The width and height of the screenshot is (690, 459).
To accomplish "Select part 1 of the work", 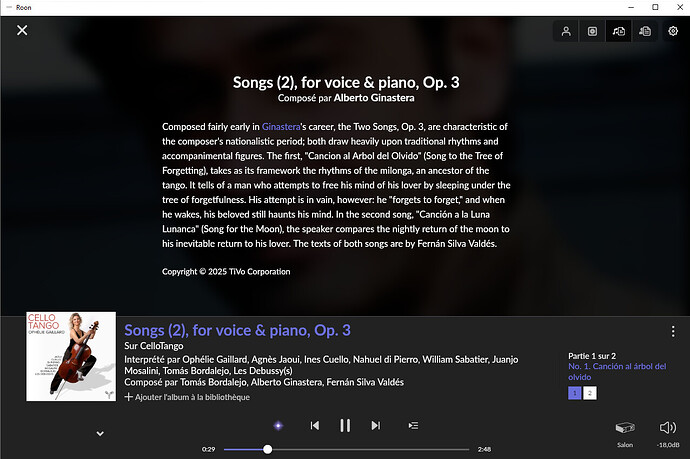I will point(575,393).
